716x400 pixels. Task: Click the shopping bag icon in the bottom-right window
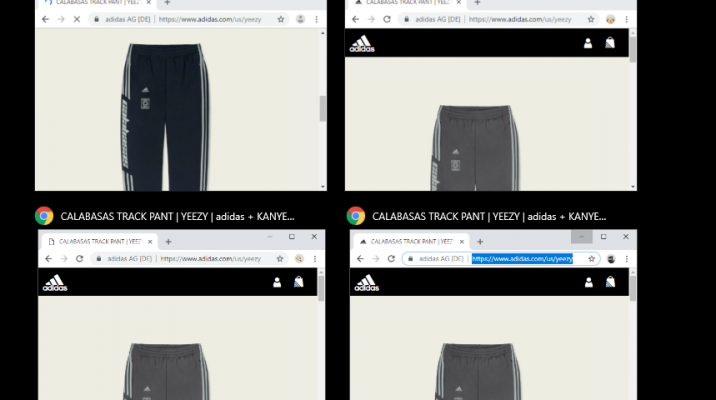(x=609, y=282)
